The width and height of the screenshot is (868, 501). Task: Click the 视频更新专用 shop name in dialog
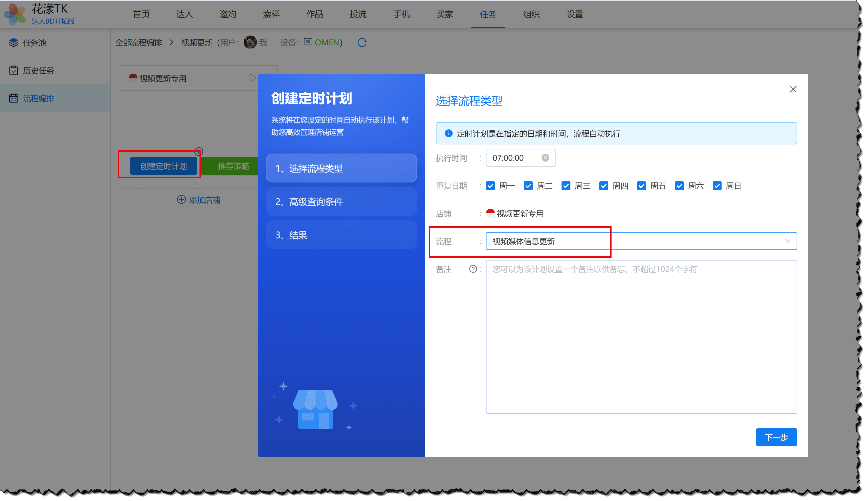click(x=520, y=214)
